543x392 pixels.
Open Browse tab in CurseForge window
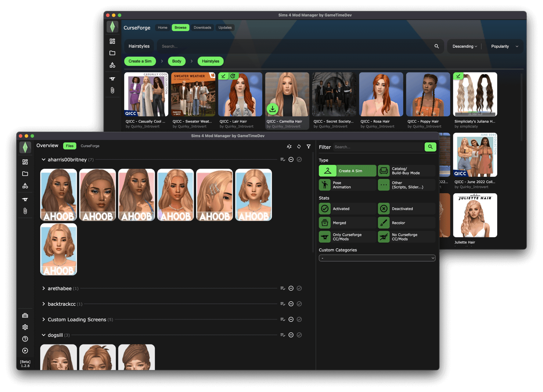pyautogui.click(x=181, y=27)
